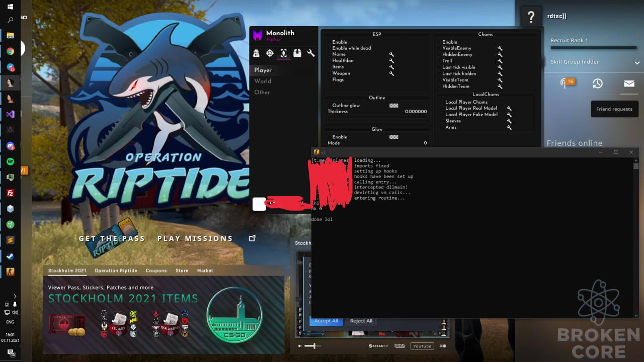Click the Accept All button
The width and height of the screenshot is (644, 362).
point(326,321)
